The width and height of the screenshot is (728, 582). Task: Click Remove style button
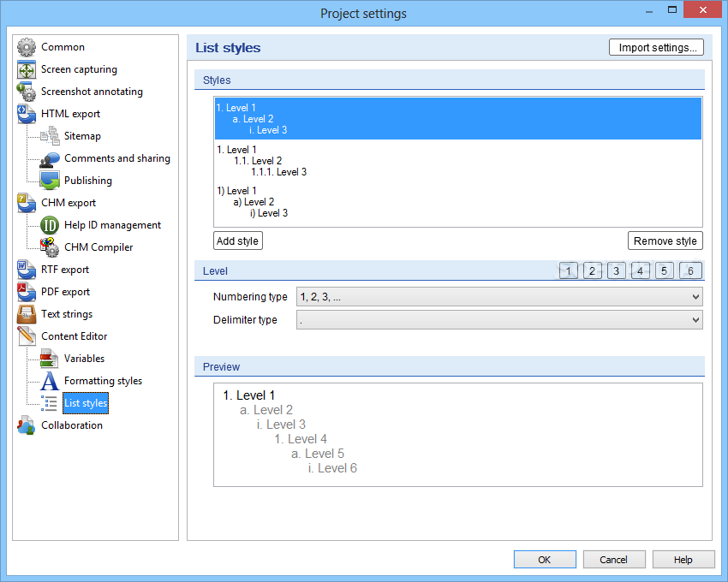coord(665,241)
